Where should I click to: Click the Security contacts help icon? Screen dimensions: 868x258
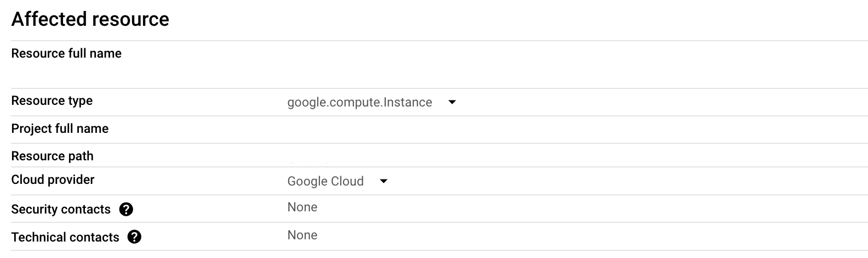click(x=126, y=209)
